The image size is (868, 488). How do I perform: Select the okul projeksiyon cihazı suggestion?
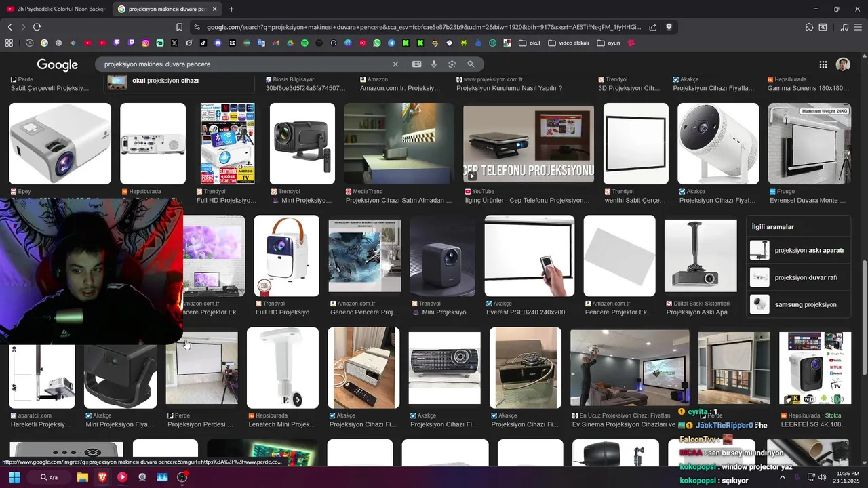pyautogui.click(x=179, y=81)
